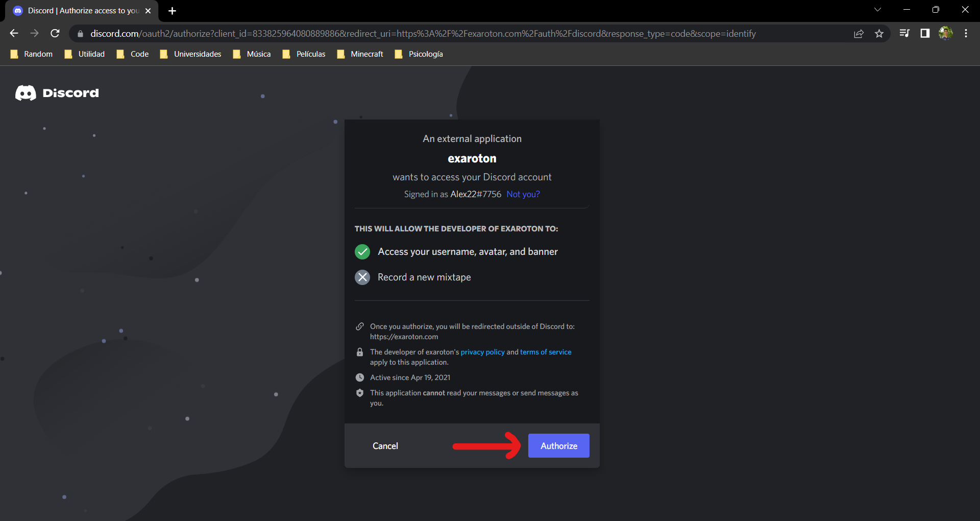The image size is (980, 521).
Task: Restore down the browser window
Action: [x=936, y=10]
